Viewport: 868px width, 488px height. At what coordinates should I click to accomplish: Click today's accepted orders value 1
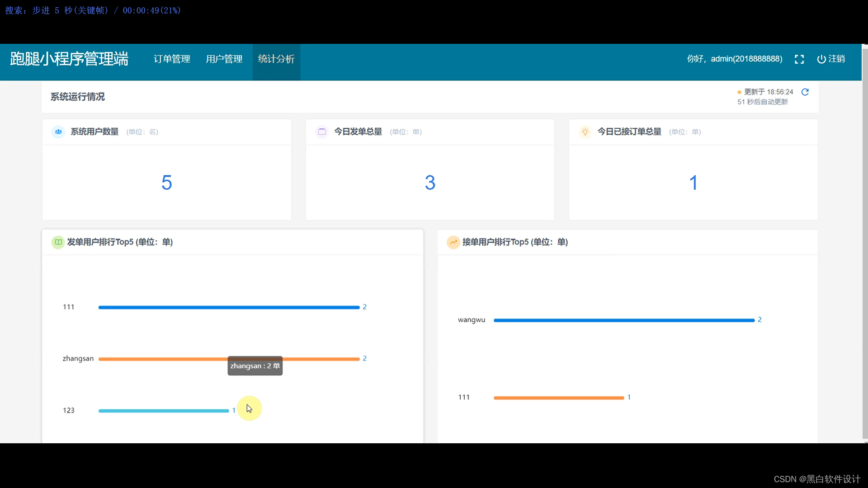pyautogui.click(x=693, y=183)
